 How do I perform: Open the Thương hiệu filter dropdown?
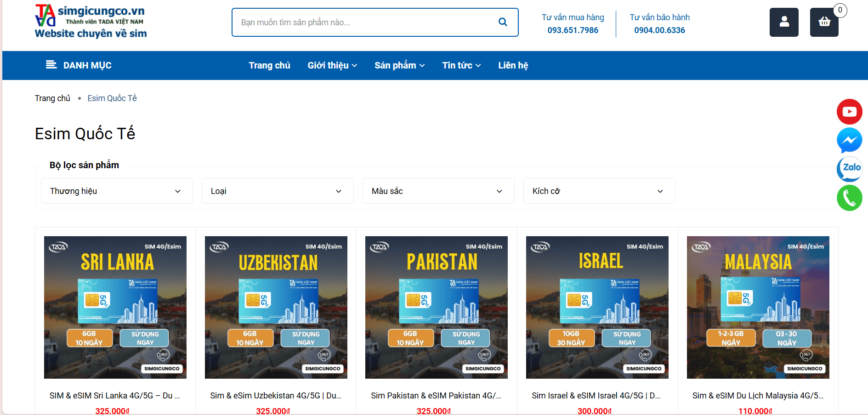[117, 191]
